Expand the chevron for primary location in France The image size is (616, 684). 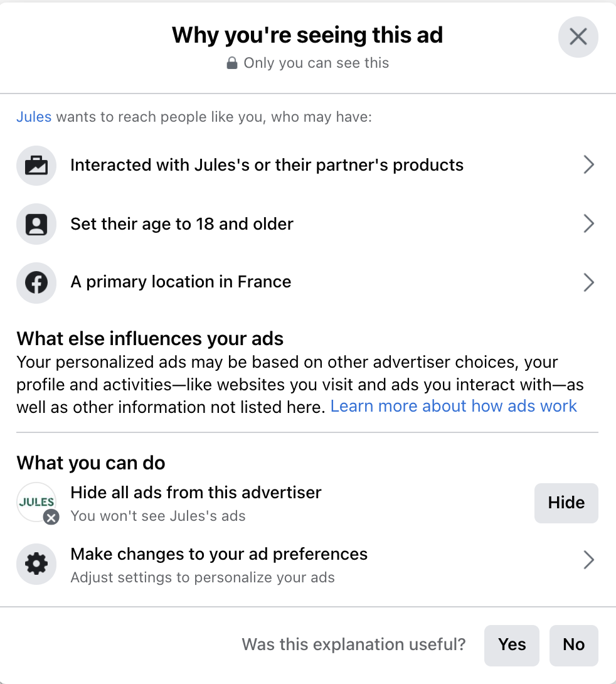588,282
